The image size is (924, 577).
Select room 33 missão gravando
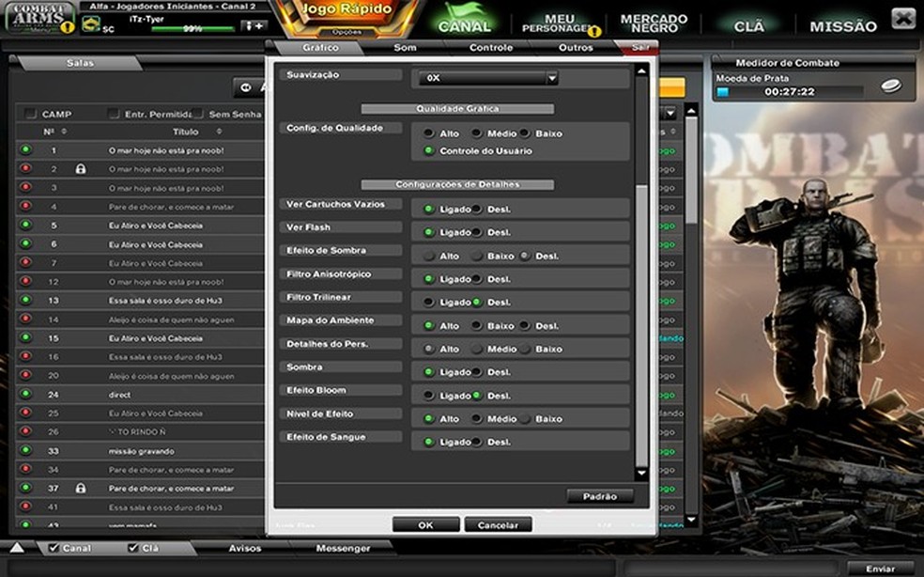pos(140,451)
